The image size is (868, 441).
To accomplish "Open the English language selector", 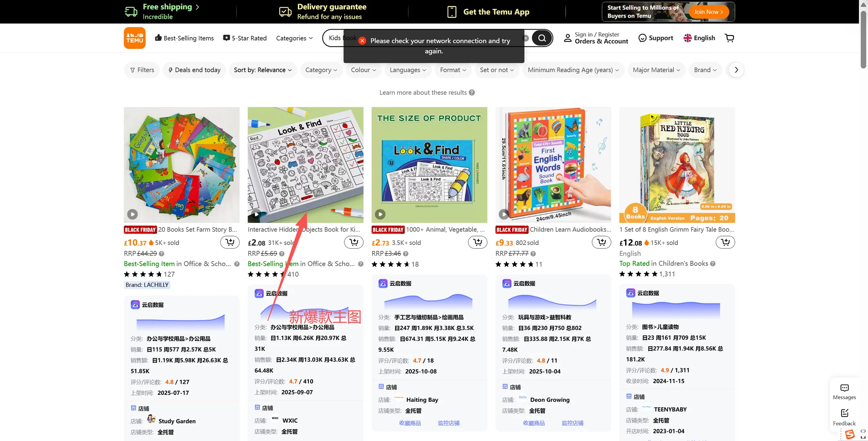I will [x=699, y=38].
